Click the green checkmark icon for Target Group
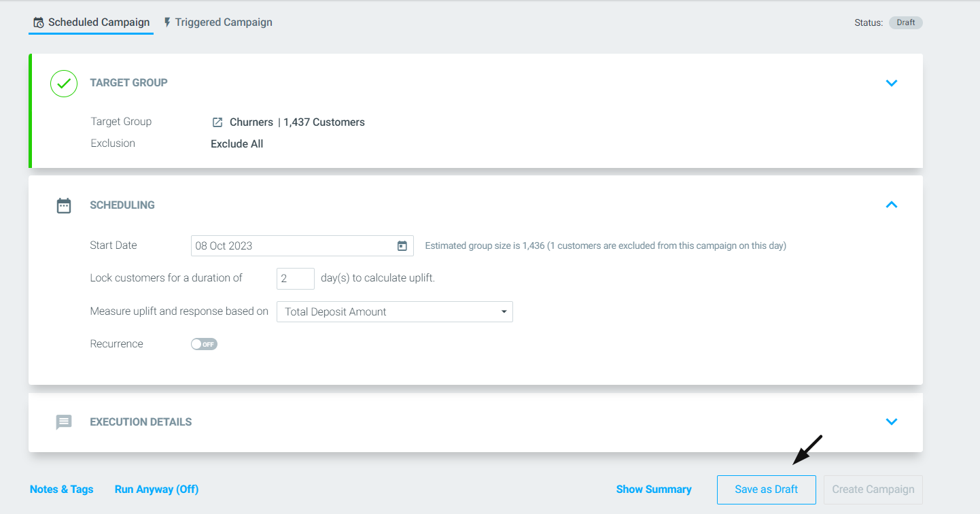 point(64,83)
